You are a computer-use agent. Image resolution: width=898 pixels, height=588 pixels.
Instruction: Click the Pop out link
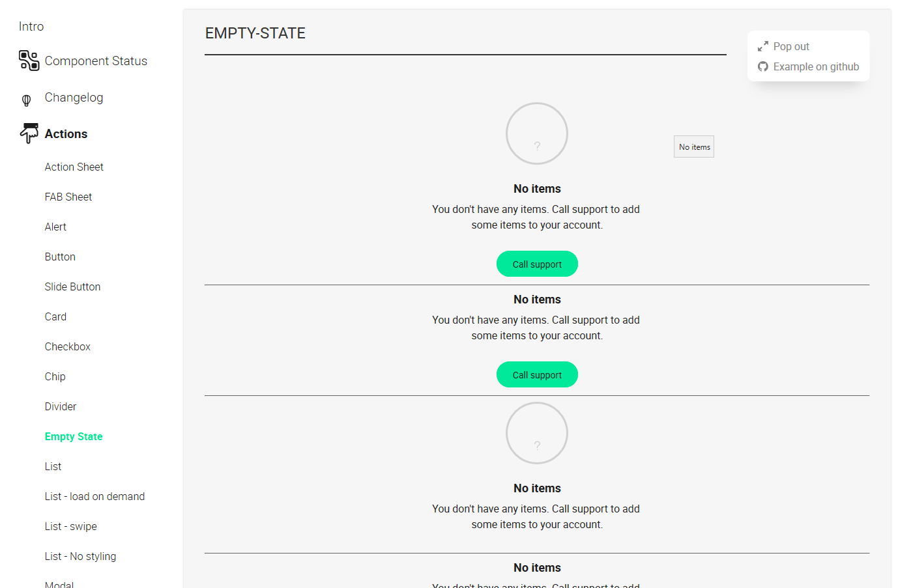[790, 46]
